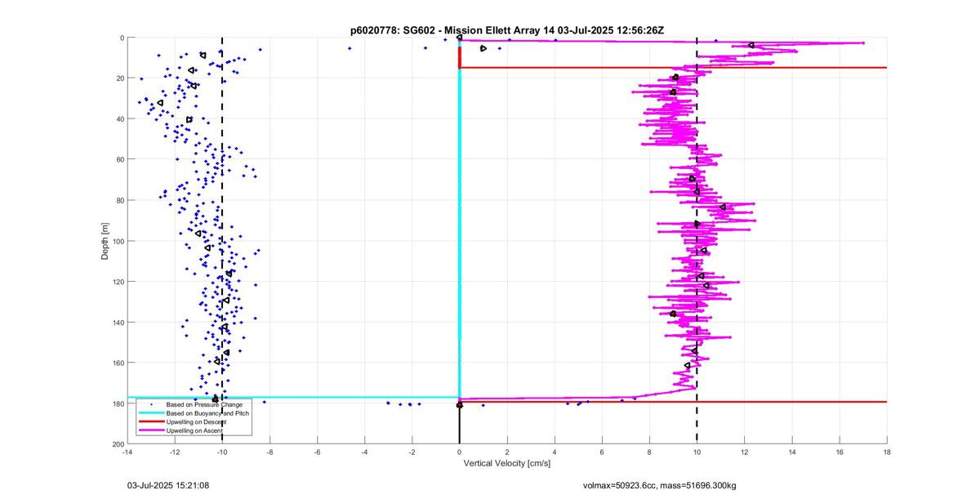Click the depth-axis tick label '180'
The width and height of the screenshot is (980, 499).
(x=118, y=403)
